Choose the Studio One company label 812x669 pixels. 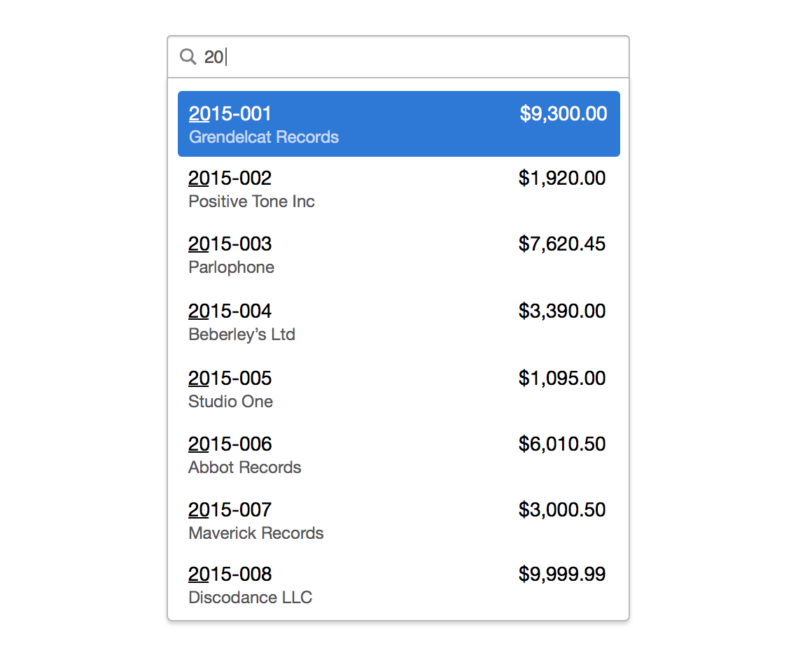[x=230, y=402]
